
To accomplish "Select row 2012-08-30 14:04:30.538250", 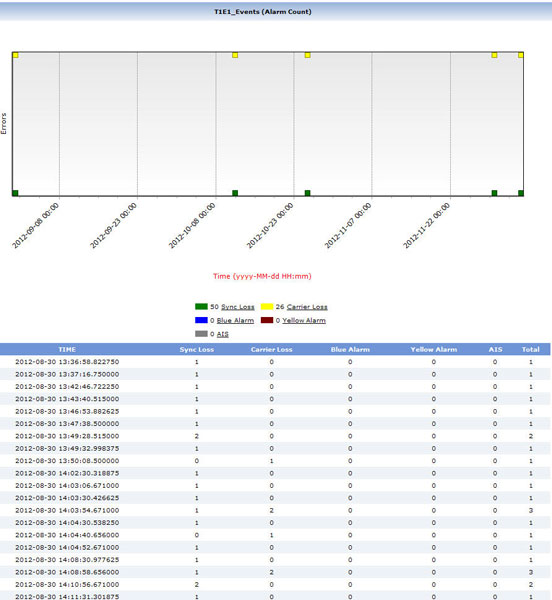I will click(275, 523).
